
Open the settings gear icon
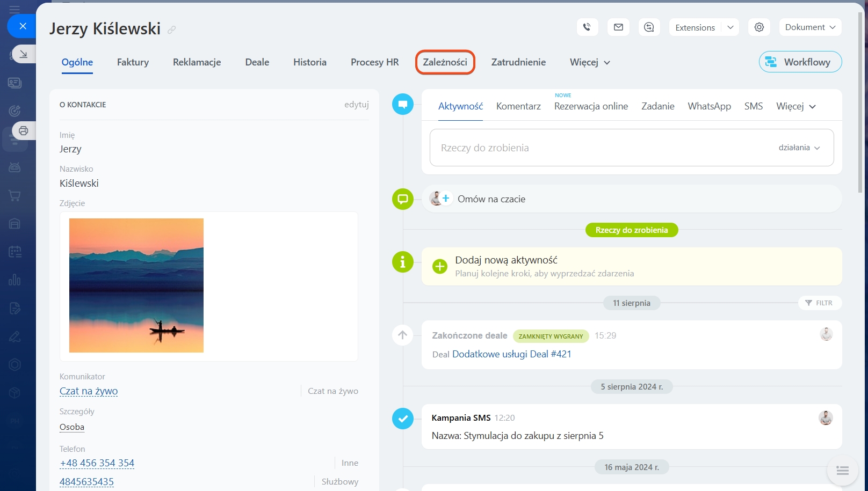759,27
